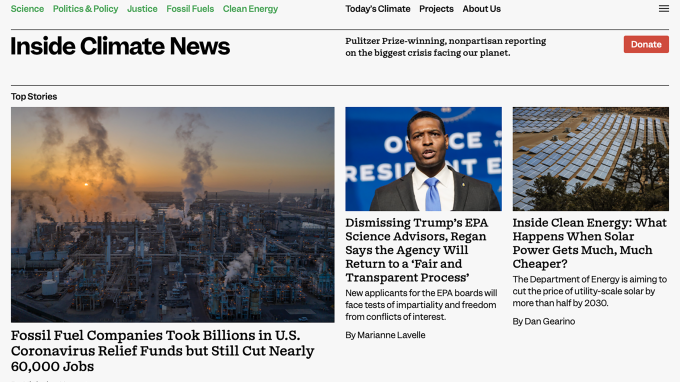Screen dimensions: 680x382
Task: Open Today's Climate page
Action: [378, 9]
